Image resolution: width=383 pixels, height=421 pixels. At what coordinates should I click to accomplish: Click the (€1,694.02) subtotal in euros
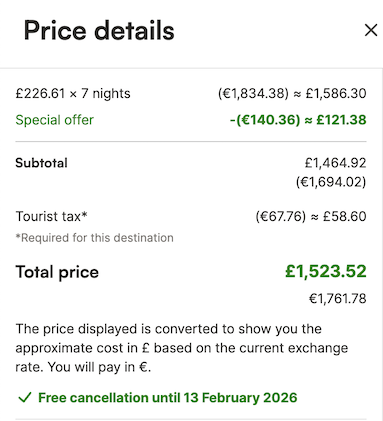click(x=331, y=182)
